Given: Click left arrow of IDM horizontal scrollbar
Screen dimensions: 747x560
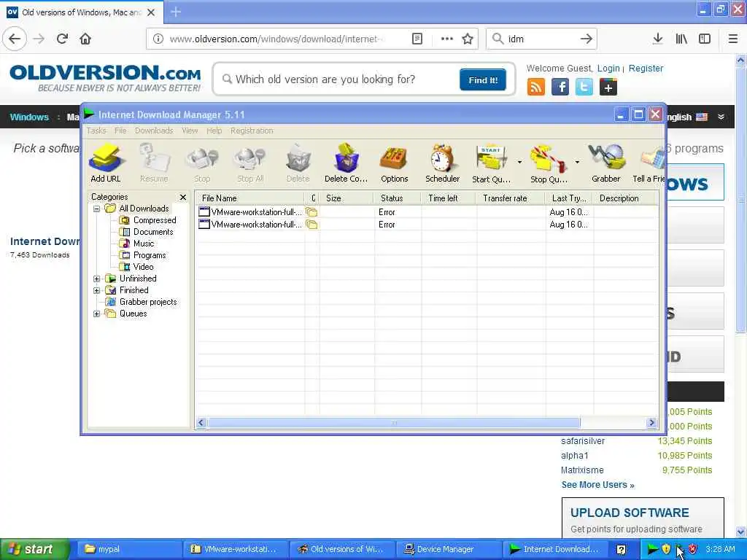Looking at the screenshot, I should point(201,423).
